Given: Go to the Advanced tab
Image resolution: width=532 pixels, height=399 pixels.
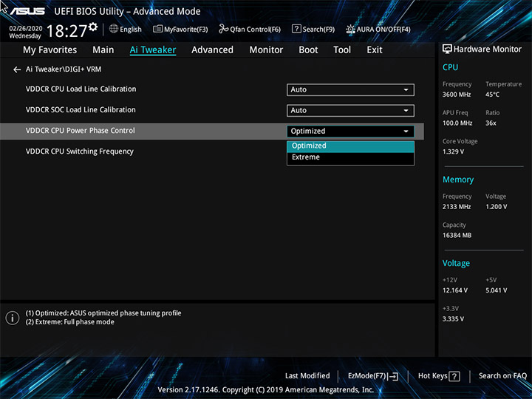Looking at the screenshot, I should click(212, 50).
